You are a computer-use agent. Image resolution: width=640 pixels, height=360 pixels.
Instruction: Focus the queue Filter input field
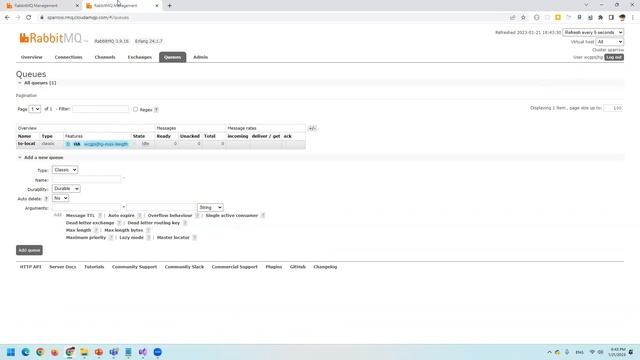100,109
